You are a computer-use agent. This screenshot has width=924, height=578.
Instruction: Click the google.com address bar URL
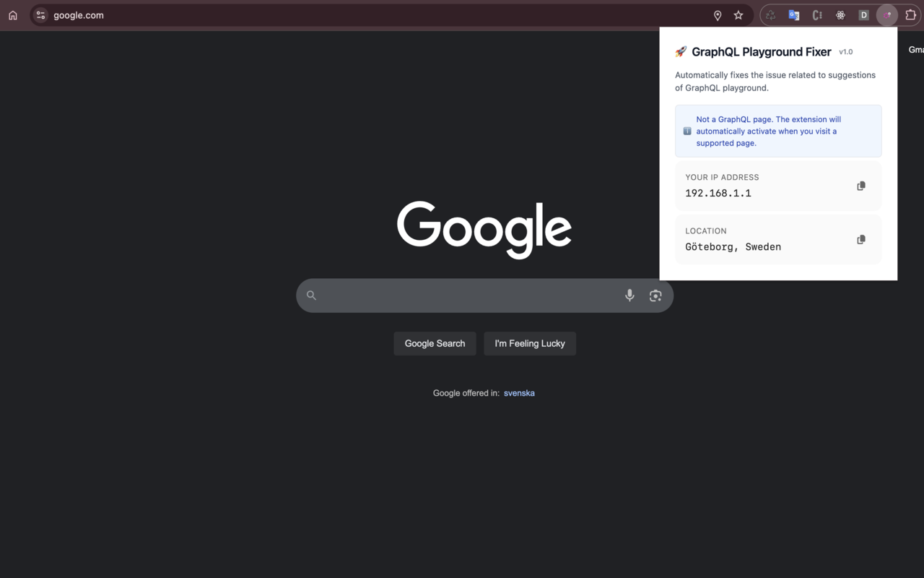coord(79,15)
